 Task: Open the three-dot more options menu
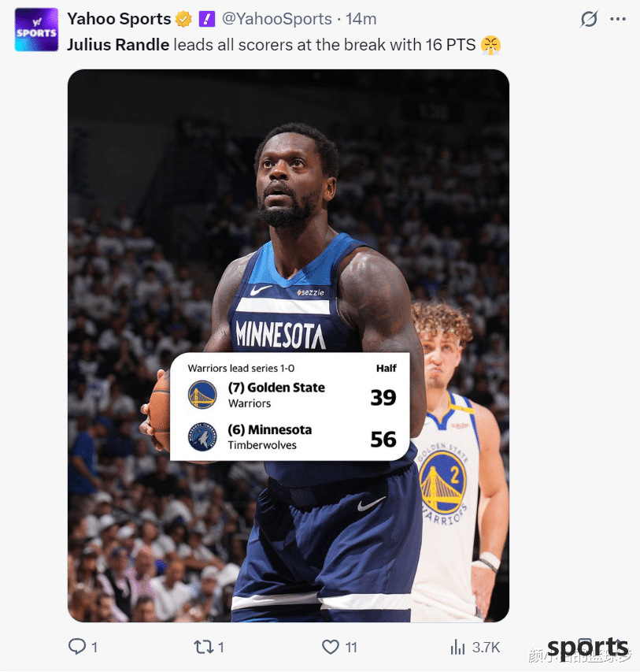(618, 19)
